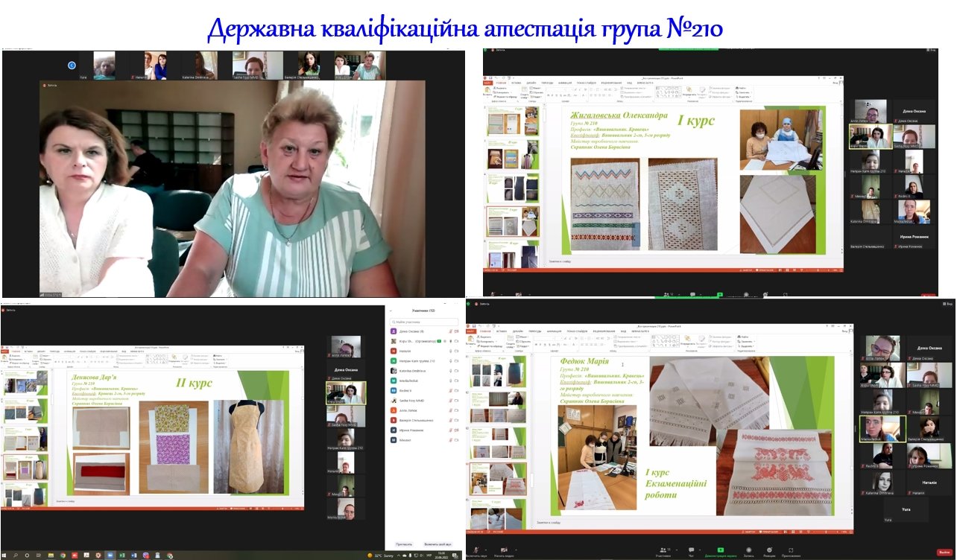Select highlighted speaker video tile in bottom-left Zoom
Screen dimensions: 957x560
[345, 393]
